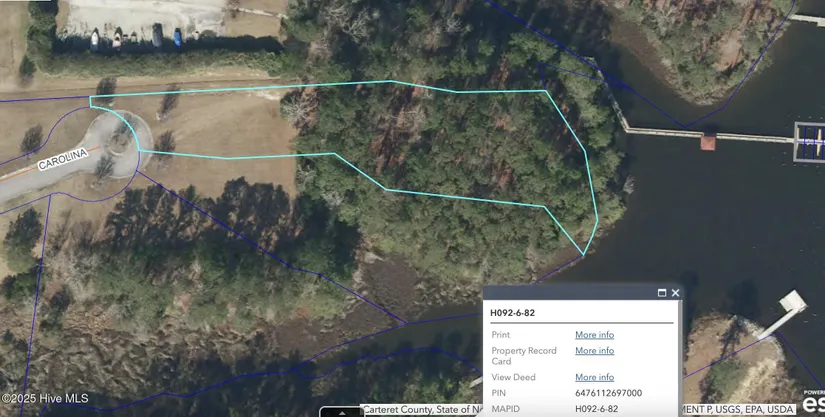Viewport: 825px width, 417px height.
Task: Click the Hive MLS copyright watermark
Action: pyautogui.click(x=45, y=399)
